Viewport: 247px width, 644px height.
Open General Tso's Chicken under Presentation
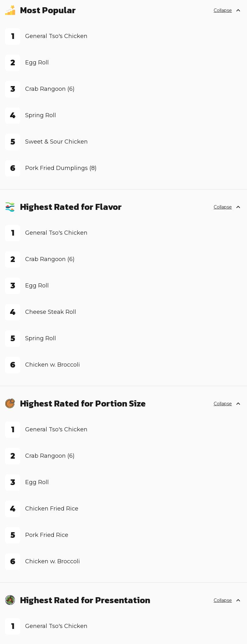(x=56, y=626)
